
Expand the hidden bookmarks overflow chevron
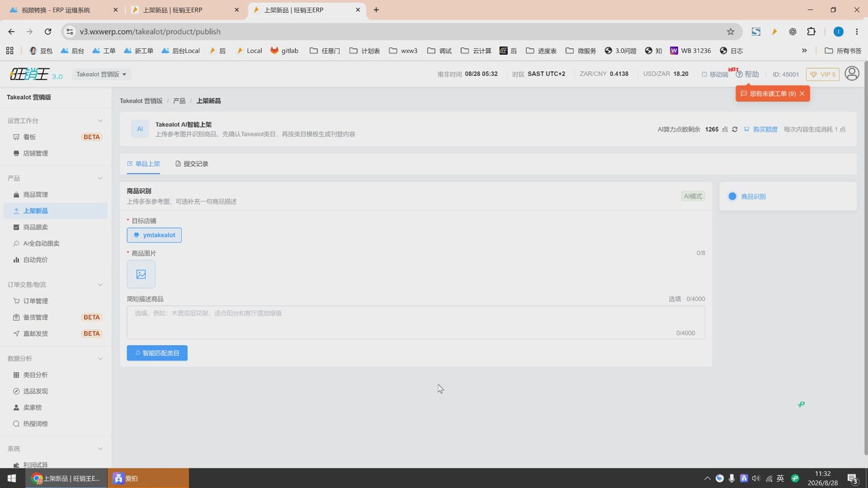pos(804,51)
